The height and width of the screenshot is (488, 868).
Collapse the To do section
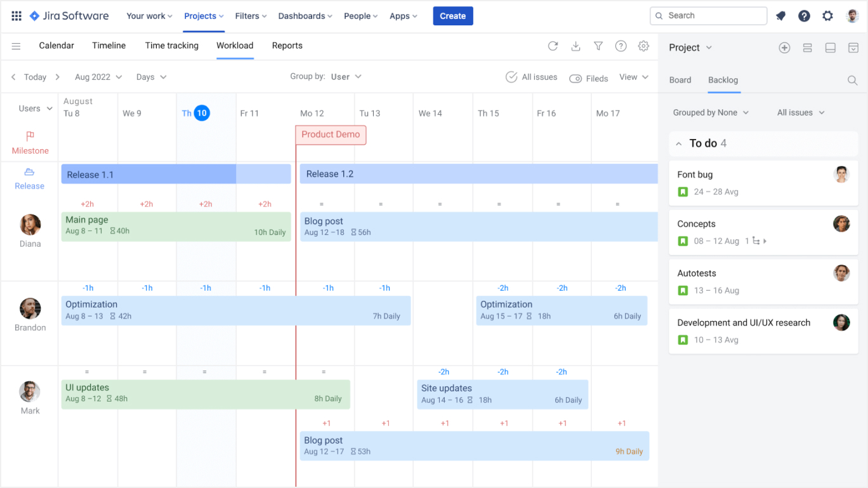click(x=679, y=143)
